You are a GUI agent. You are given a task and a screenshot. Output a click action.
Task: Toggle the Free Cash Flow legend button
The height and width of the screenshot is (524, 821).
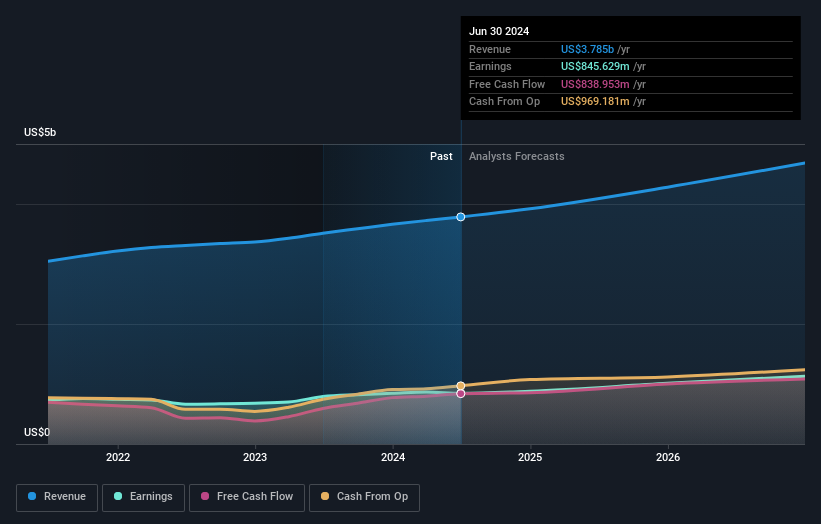[x=247, y=497]
